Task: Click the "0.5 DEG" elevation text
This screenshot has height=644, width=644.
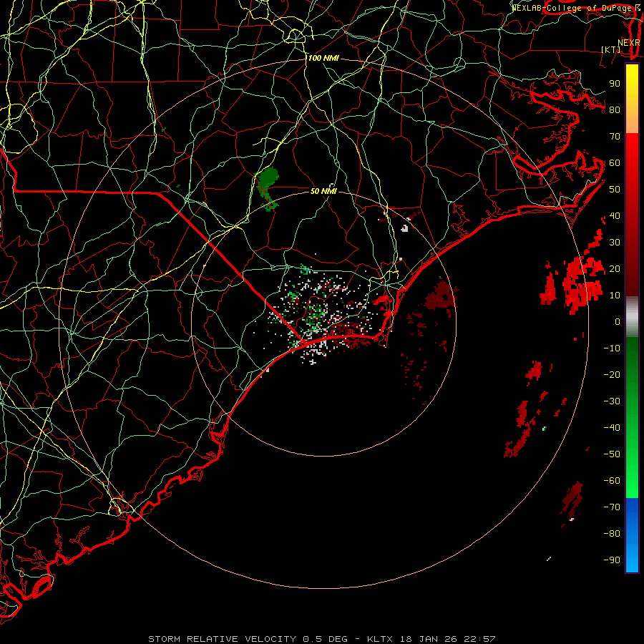Action: (326, 639)
